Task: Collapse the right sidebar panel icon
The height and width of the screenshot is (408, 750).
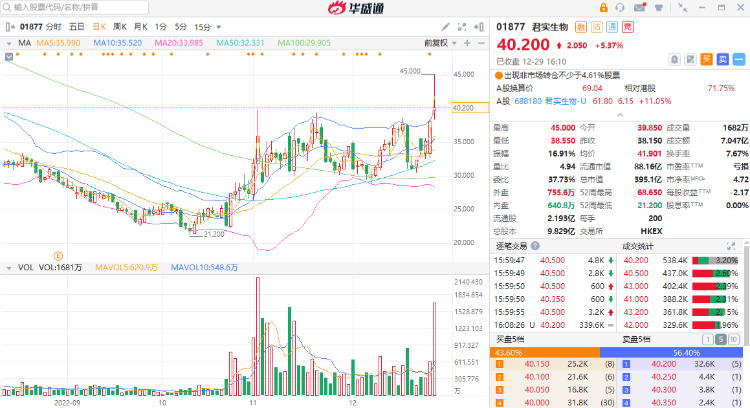Action: pos(478,27)
